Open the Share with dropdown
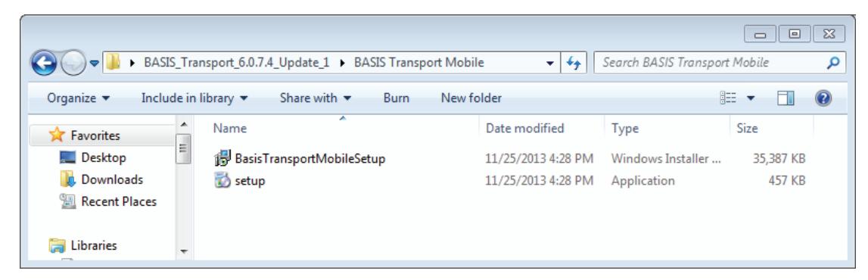The width and height of the screenshot is (868, 280). (x=315, y=98)
